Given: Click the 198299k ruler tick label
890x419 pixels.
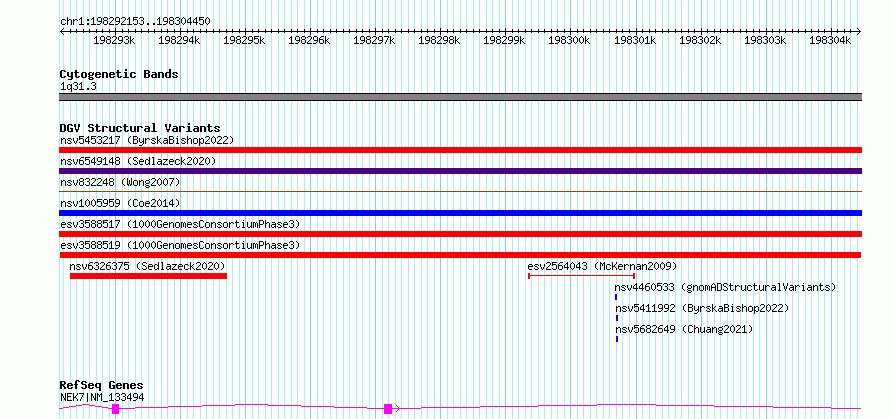Looking at the screenshot, I should (504, 40).
